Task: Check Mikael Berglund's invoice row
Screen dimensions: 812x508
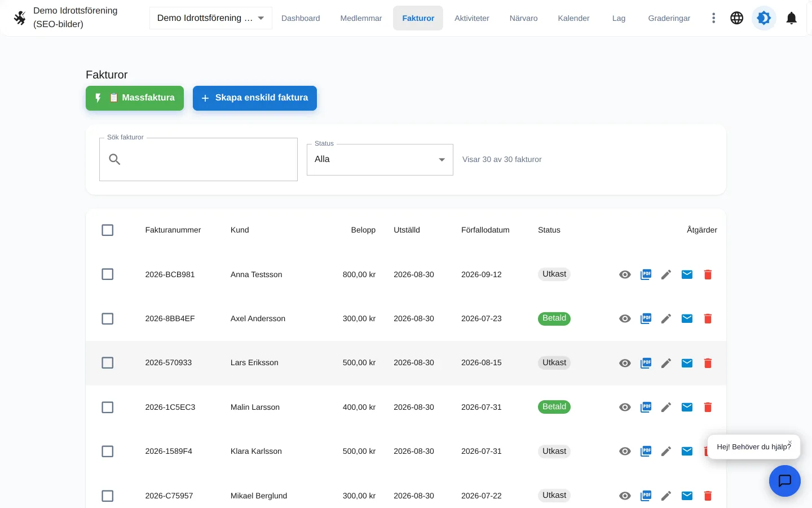Action: (x=108, y=496)
